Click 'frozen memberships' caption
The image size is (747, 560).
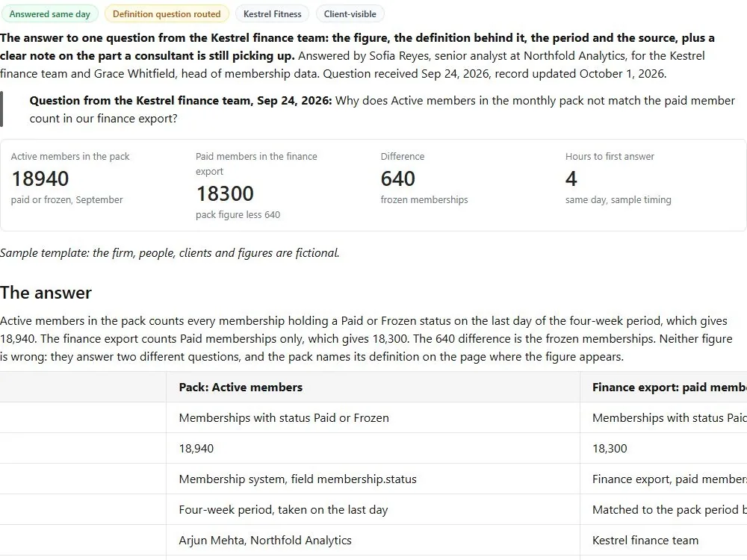coord(424,199)
